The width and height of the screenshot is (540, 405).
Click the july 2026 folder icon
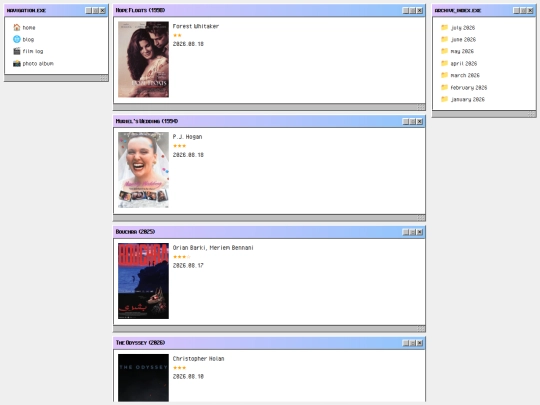[444, 27]
